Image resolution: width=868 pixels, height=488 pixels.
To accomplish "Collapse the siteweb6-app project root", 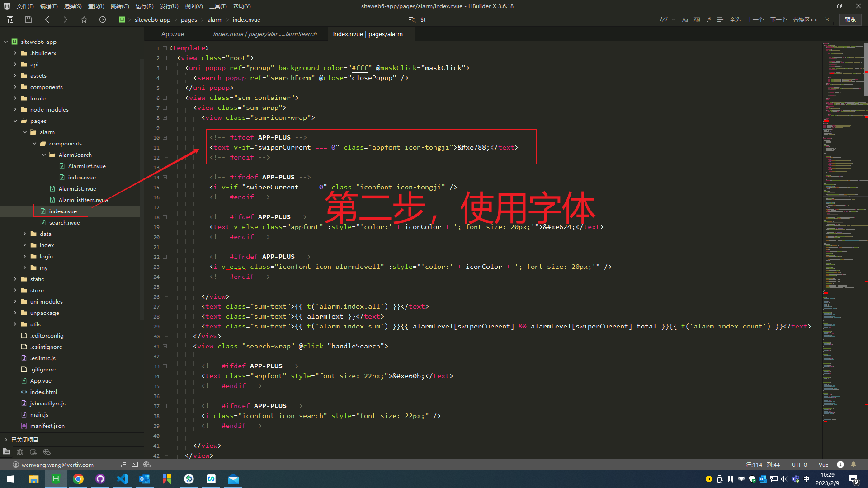I will pyautogui.click(x=6, y=42).
